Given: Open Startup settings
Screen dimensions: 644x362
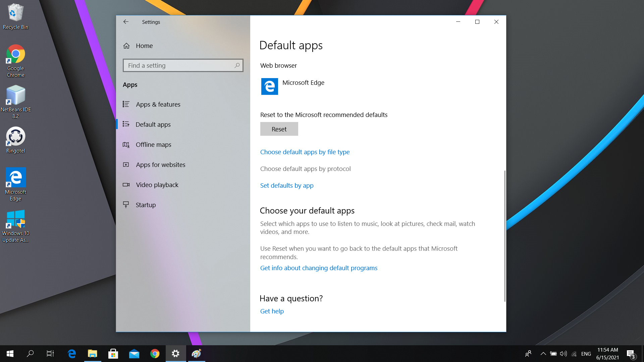Looking at the screenshot, I should pyautogui.click(x=183, y=205).
